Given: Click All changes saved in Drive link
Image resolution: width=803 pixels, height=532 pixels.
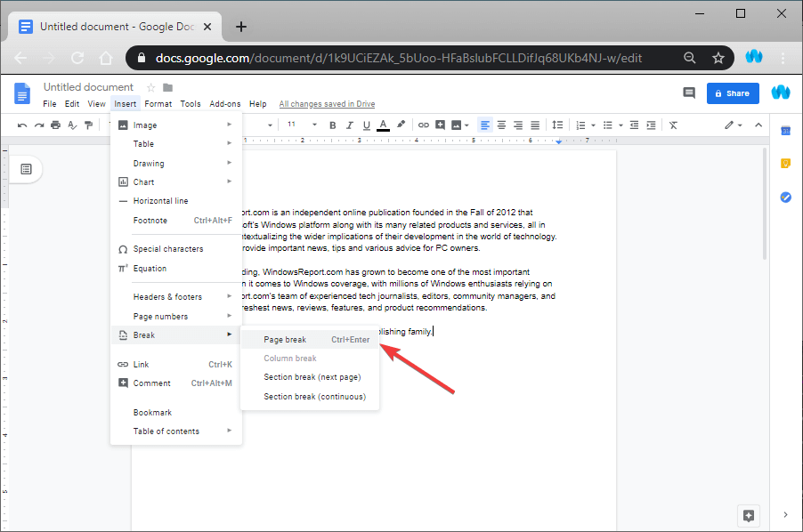Looking at the screenshot, I should [327, 104].
